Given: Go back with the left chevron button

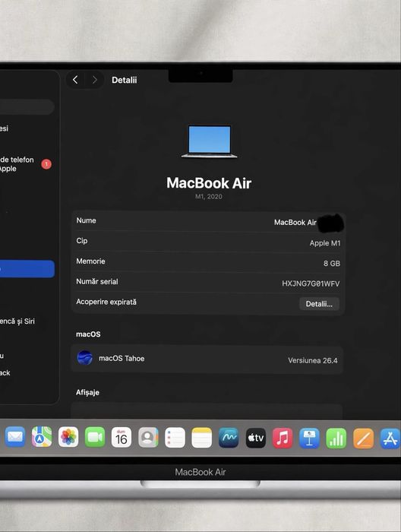Looking at the screenshot, I should [75, 80].
